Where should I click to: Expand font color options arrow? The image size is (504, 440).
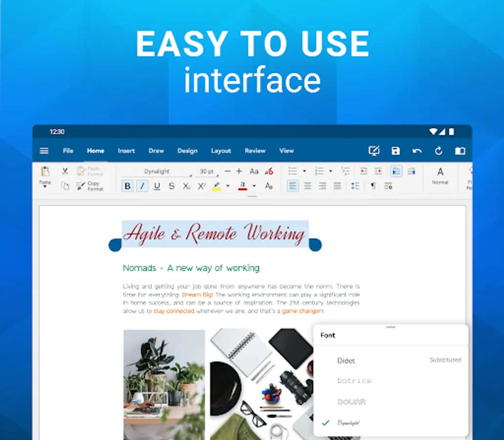click(254, 186)
